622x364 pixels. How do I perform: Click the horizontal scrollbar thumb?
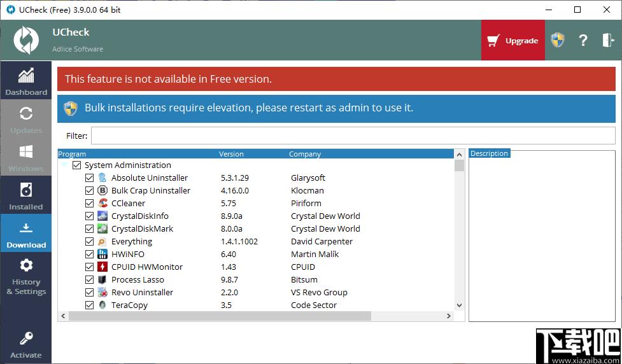220,316
